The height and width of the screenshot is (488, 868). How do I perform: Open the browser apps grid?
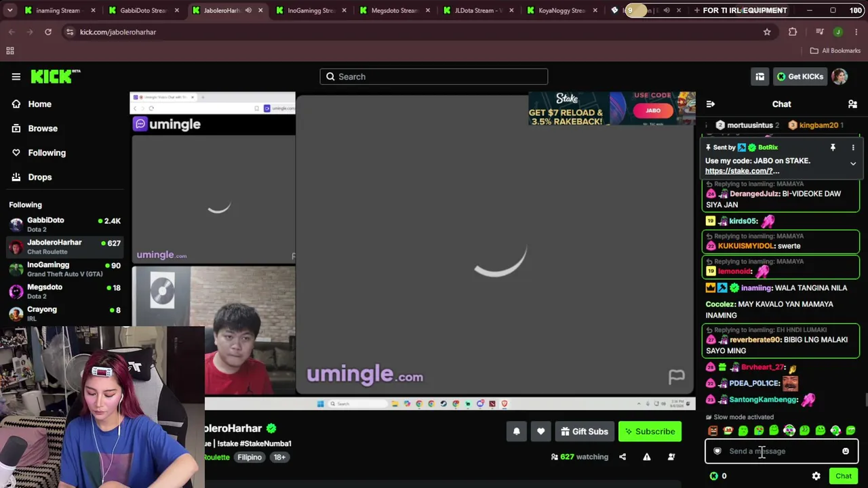point(10,51)
